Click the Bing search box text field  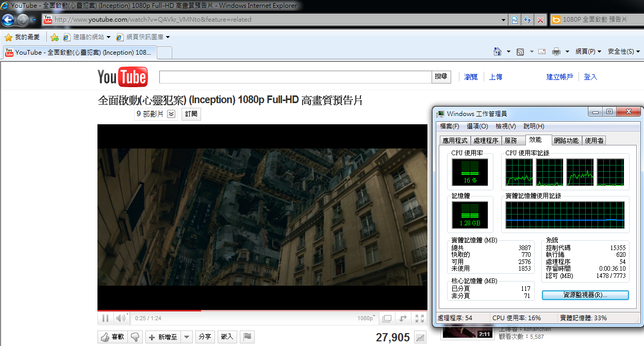pyautogui.click(x=602, y=20)
